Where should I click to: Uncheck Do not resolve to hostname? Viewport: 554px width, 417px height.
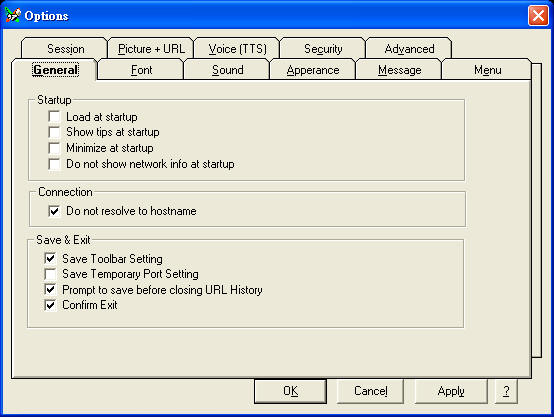tap(54, 211)
